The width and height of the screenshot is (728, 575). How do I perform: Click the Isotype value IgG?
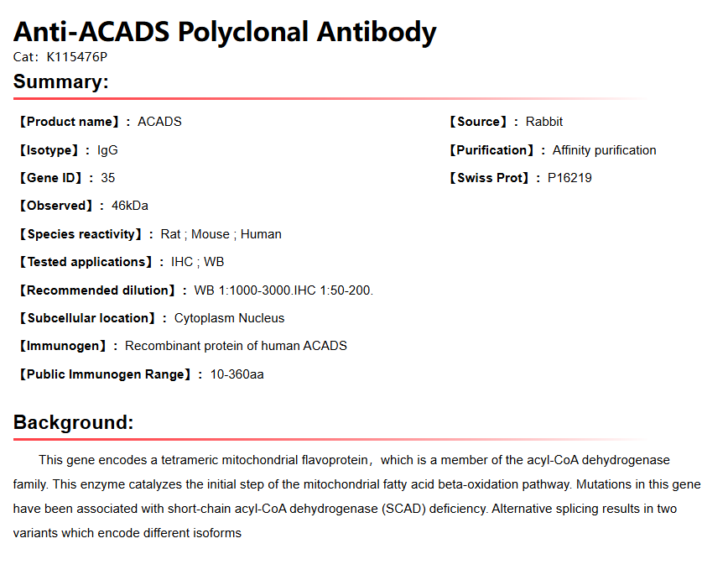pos(107,150)
